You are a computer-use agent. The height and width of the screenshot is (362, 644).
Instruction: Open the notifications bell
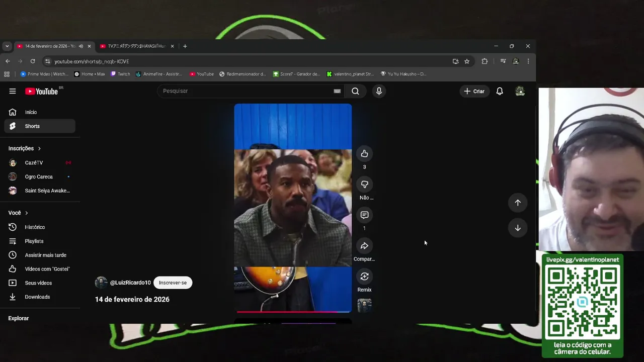500,91
